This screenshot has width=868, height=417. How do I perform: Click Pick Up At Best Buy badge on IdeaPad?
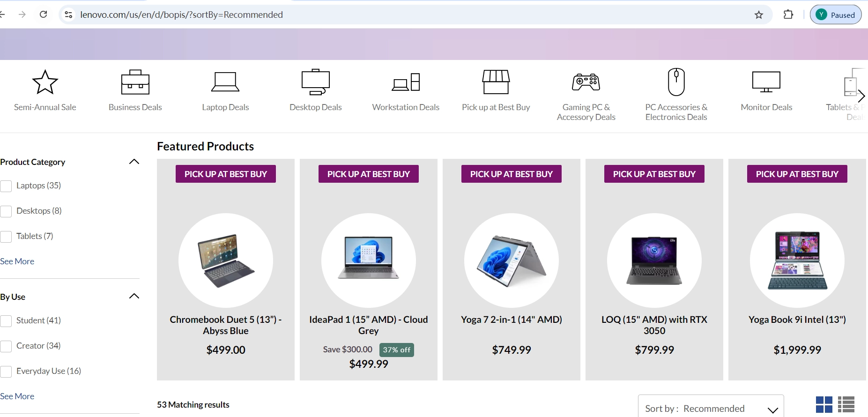pos(369,174)
